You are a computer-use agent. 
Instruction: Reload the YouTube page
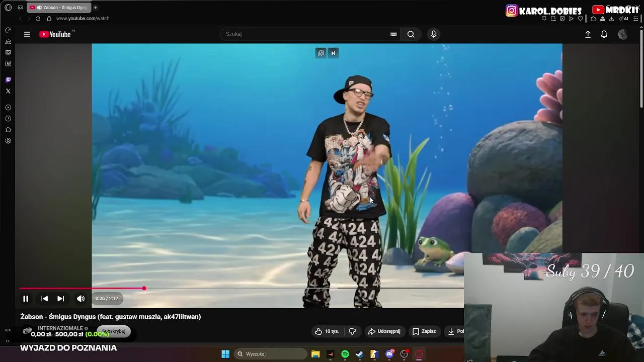click(x=38, y=19)
